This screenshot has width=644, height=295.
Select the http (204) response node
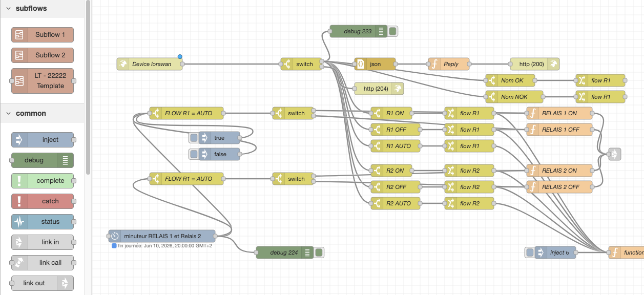pos(379,89)
